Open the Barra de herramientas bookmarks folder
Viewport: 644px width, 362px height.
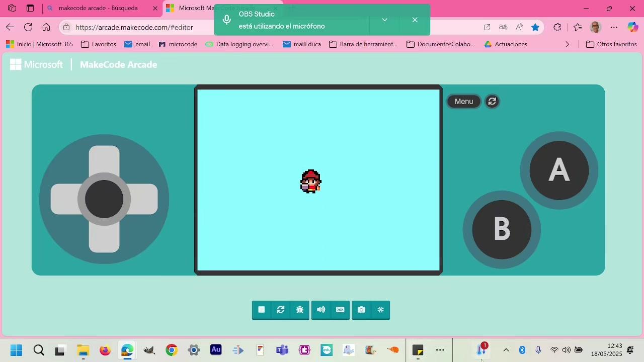click(x=363, y=44)
